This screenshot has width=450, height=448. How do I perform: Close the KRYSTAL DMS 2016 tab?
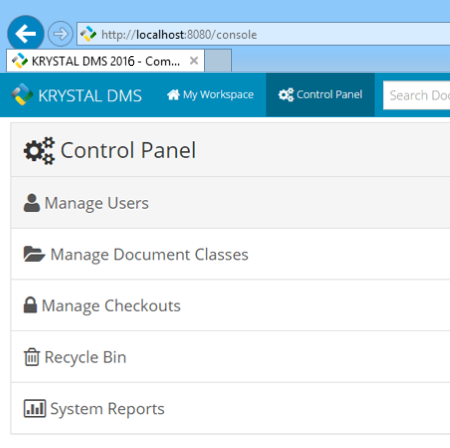[194, 61]
